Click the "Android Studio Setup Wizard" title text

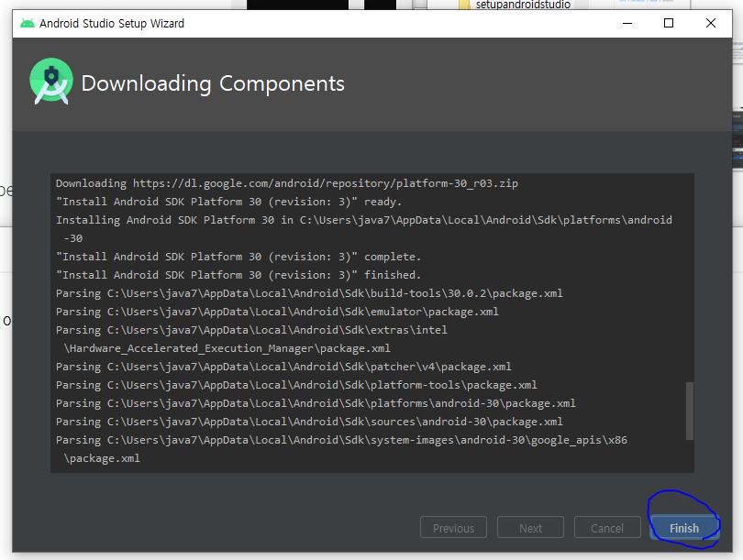coord(112,23)
